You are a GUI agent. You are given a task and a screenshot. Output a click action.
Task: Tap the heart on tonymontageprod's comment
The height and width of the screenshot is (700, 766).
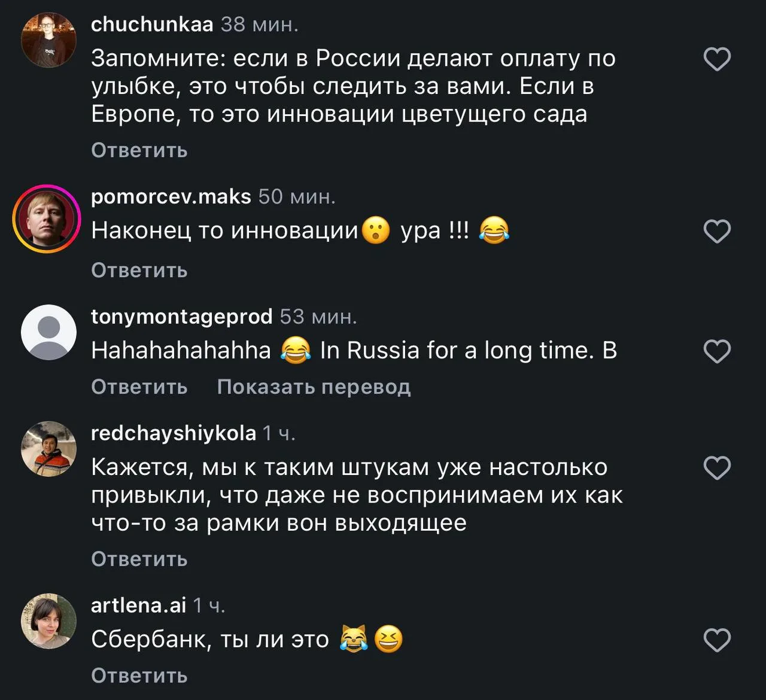[717, 351]
